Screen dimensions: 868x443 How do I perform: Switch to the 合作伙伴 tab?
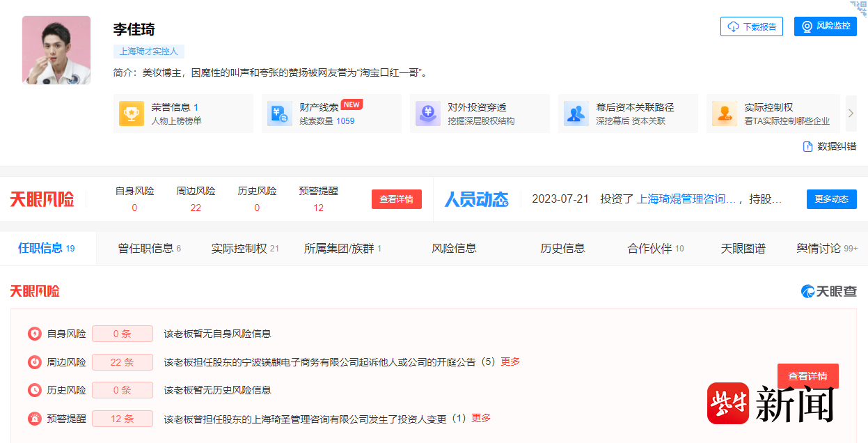(656, 249)
